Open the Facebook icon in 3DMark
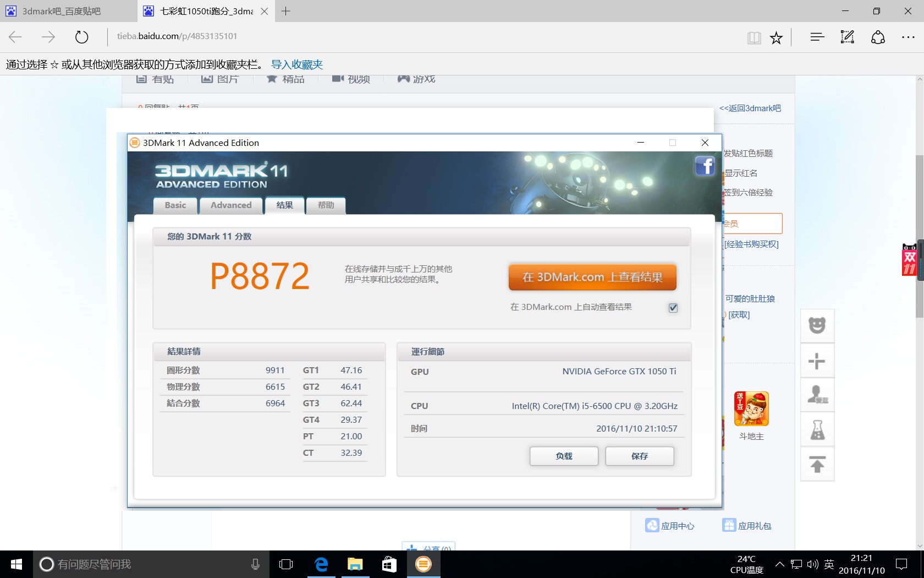924x578 pixels. [705, 166]
